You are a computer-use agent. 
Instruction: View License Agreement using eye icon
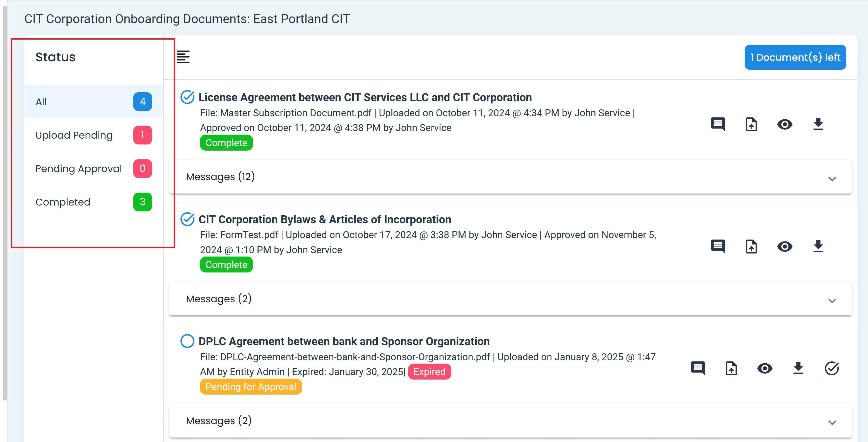tap(784, 124)
